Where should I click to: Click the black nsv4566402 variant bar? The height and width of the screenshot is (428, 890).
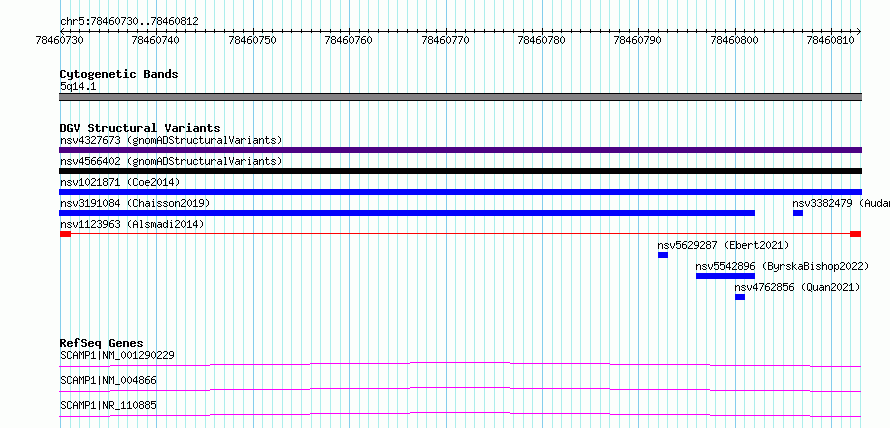[x=460, y=171]
